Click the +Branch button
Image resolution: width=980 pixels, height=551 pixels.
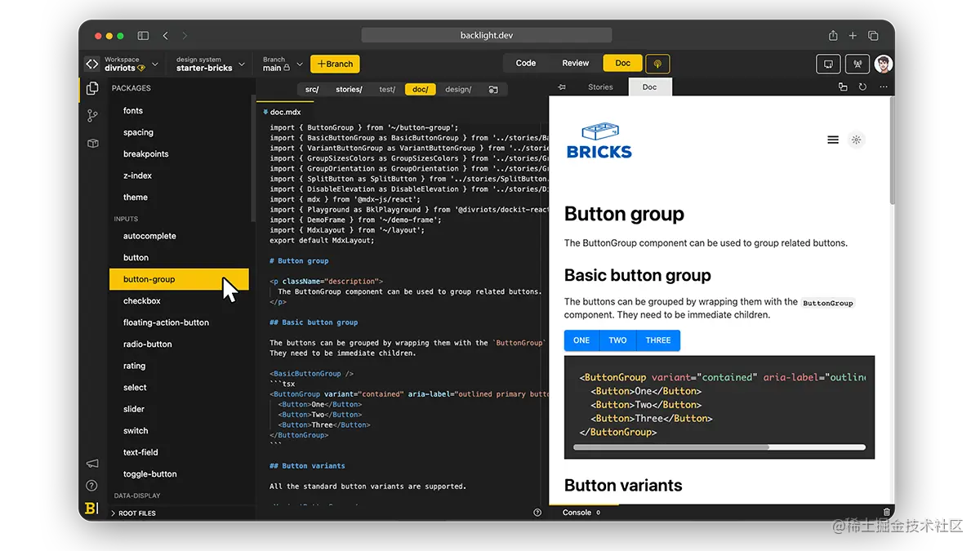pos(335,64)
